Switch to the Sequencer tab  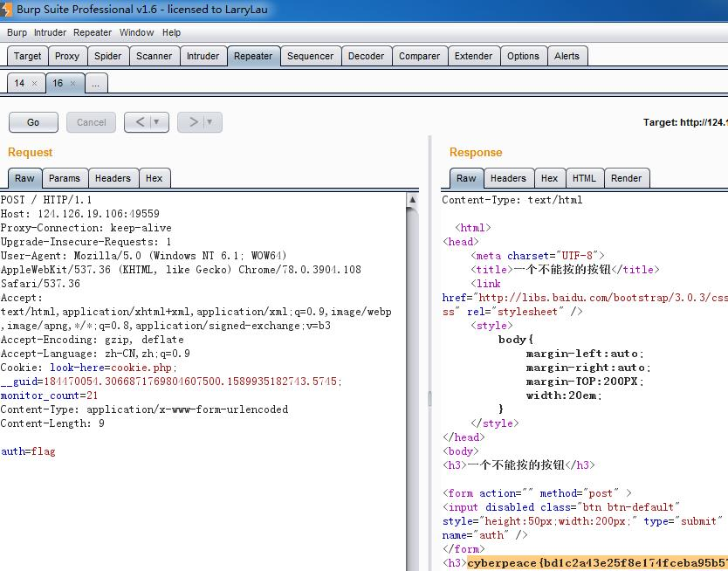pos(310,56)
